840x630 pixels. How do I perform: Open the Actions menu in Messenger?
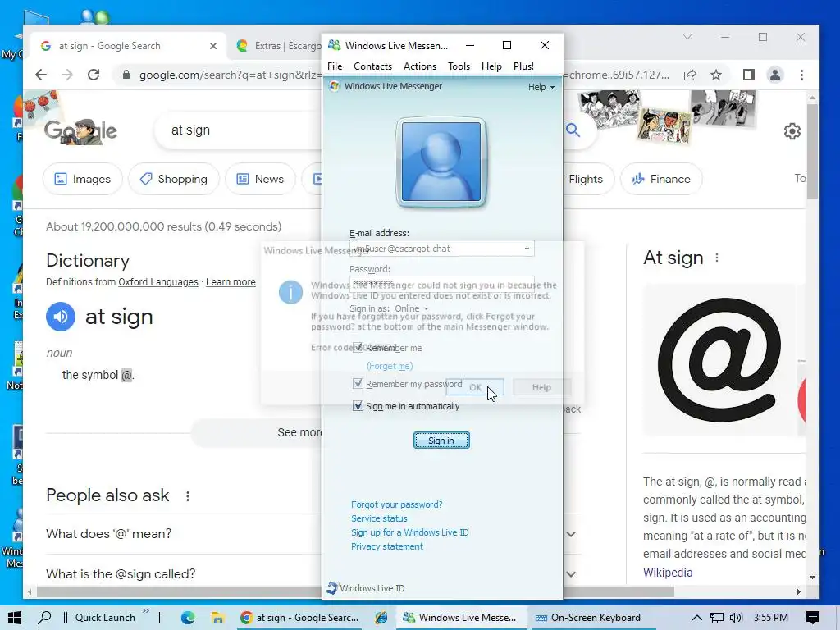[419, 66]
